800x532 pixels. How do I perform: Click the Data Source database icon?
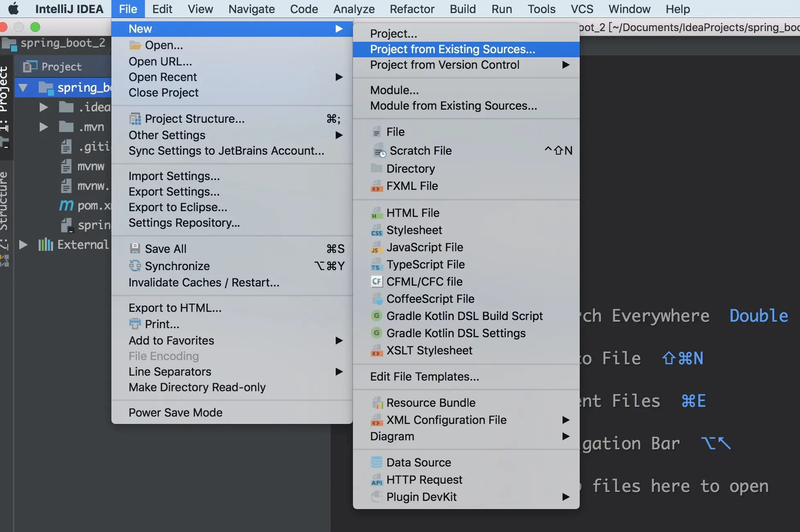point(376,462)
